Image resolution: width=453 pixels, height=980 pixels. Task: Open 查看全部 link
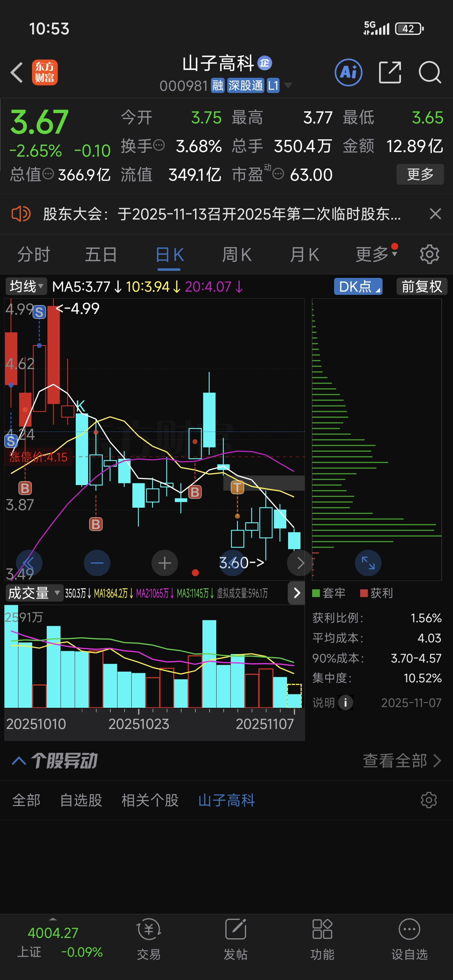coord(402,761)
